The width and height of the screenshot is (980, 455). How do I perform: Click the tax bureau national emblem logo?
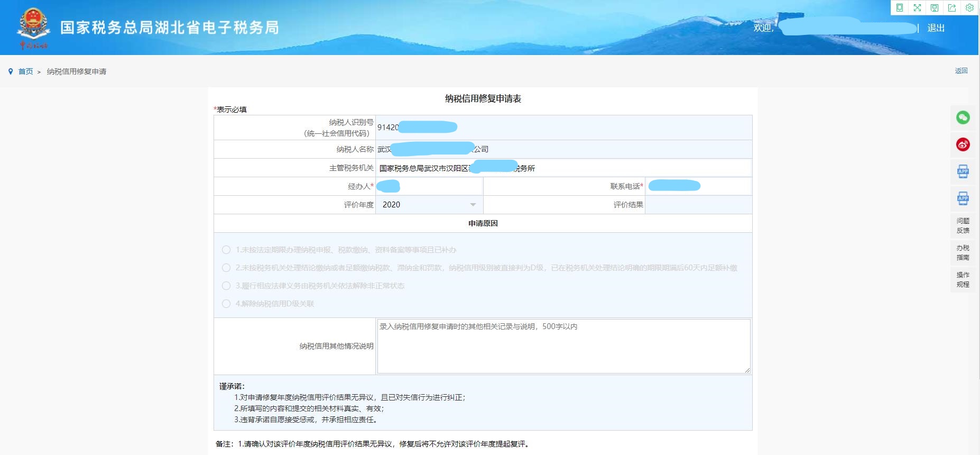coord(34,28)
